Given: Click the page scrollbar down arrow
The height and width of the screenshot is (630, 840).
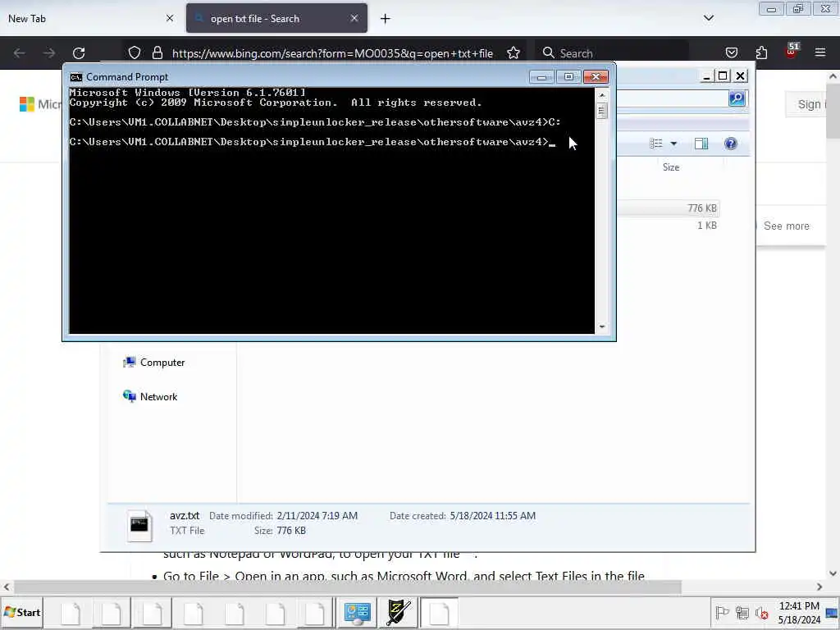Looking at the screenshot, I should coord(833,573).
